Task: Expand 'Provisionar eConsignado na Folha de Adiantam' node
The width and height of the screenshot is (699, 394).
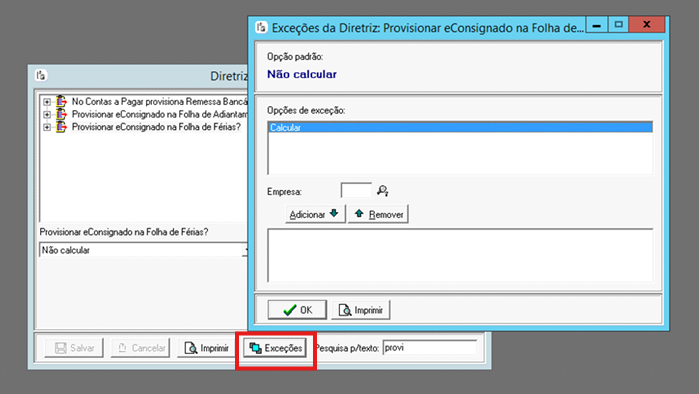Action: [46, 115]
